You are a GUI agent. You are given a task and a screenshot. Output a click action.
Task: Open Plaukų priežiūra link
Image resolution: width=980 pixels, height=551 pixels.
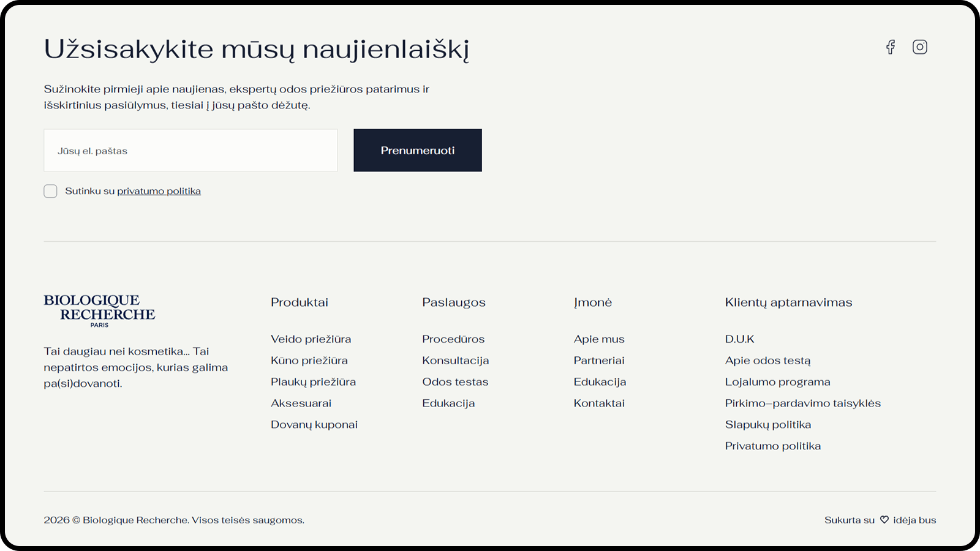click(x=314, y=382)
